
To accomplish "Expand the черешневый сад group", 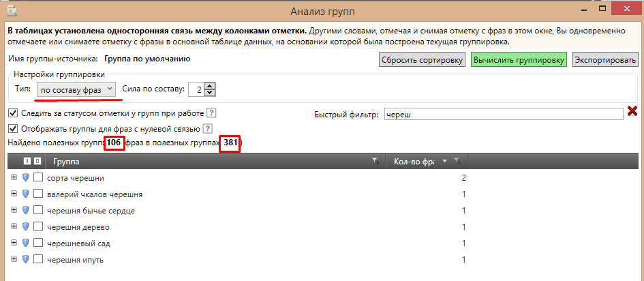I will pos(14,243).
